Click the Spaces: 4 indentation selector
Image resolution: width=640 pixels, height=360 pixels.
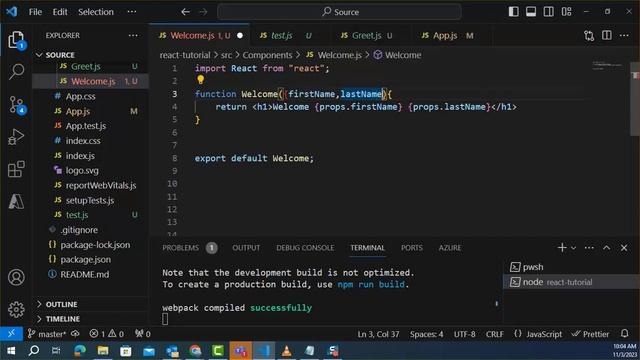point(427,334)
